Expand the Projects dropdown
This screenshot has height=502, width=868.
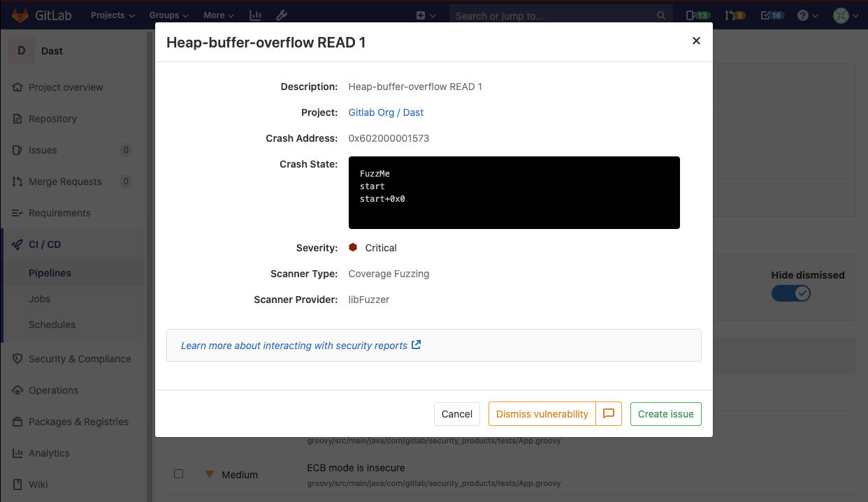coord(111,15)
